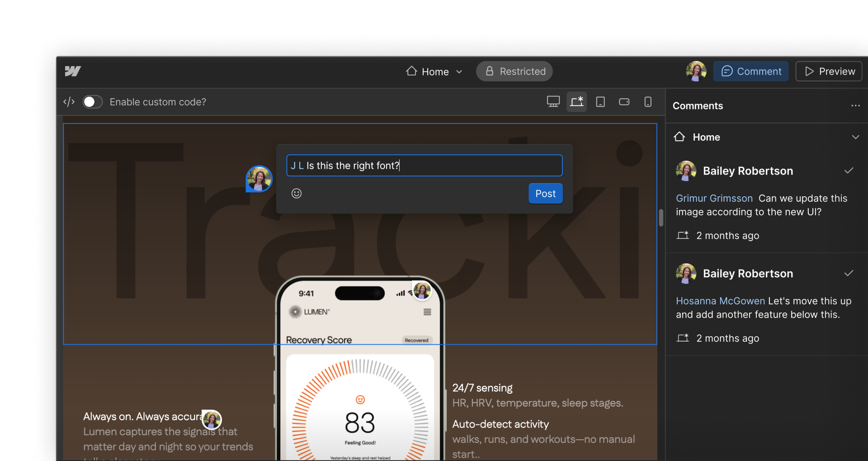Image resolution: width=868 pixels, height=461 pixels.
Task: Open the Webflow logo menu
Action: pos(73,71)
